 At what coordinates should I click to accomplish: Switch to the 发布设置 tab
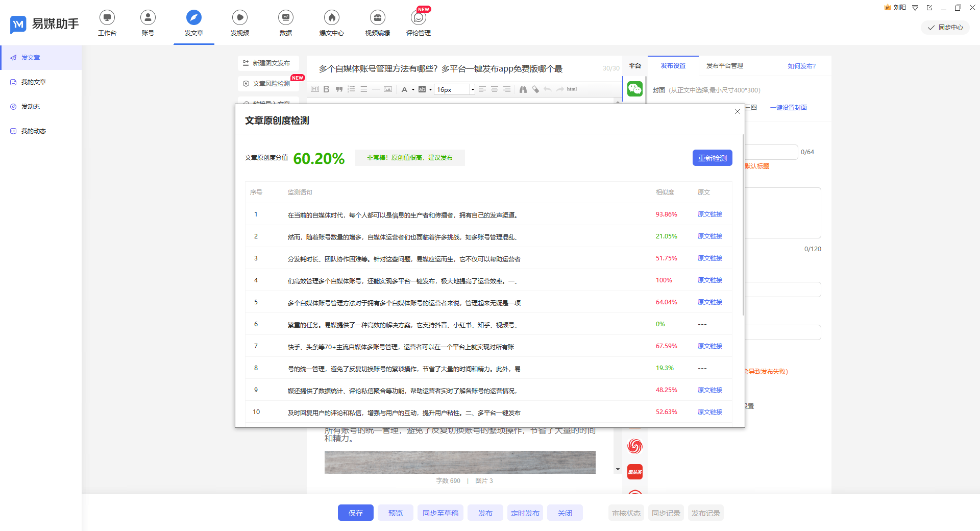(673, 66)
